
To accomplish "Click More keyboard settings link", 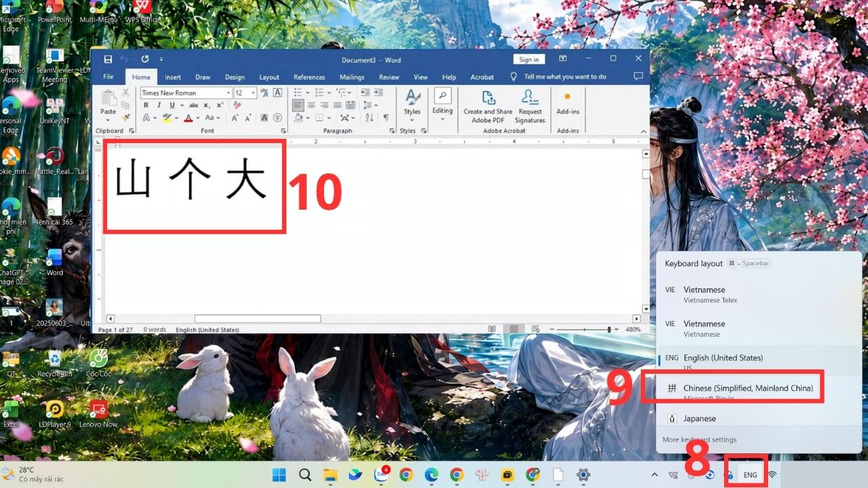I will [x=699, y=440].
